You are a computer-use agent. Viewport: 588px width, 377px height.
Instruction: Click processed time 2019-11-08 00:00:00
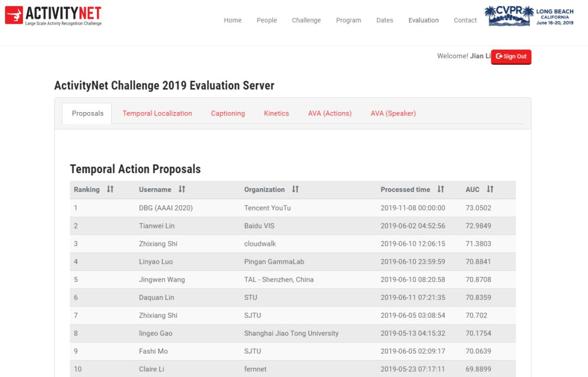point(413,208)
